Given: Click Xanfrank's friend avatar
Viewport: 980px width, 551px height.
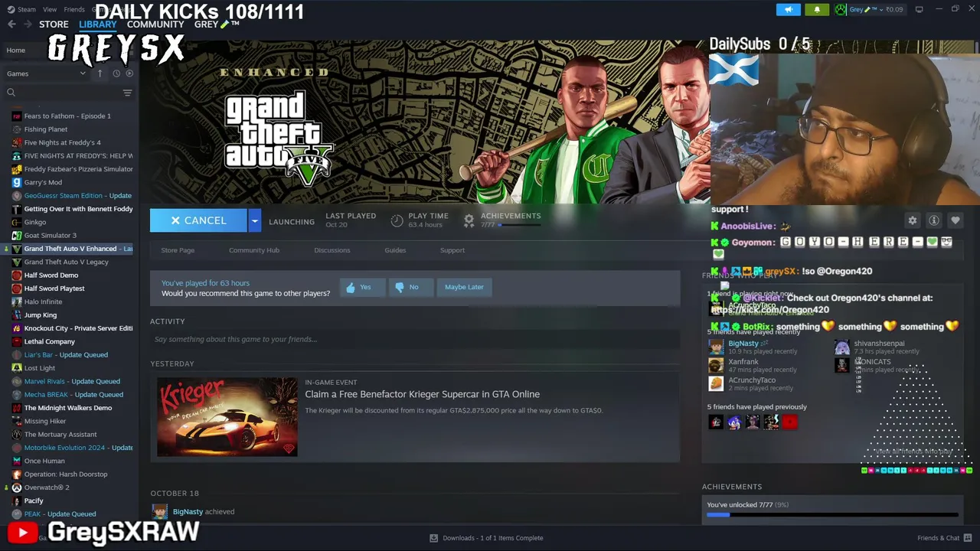Looking at the screenshot, I should [716, 365].
